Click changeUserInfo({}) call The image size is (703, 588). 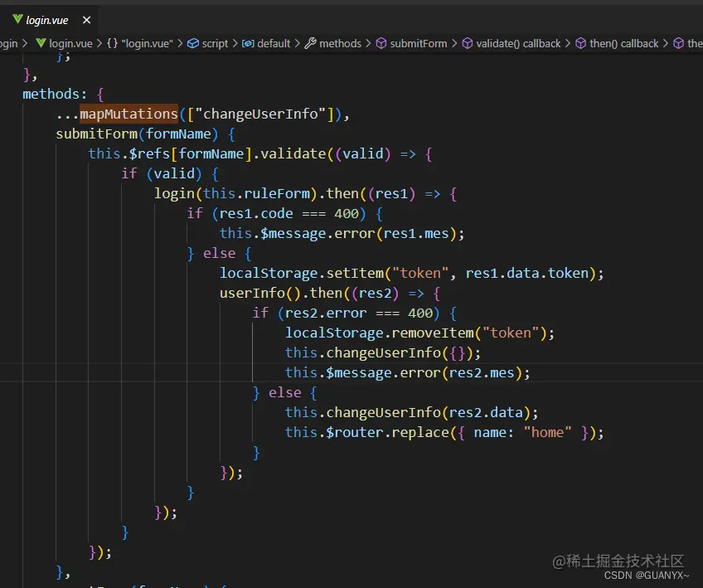click(x=399, y=353)
